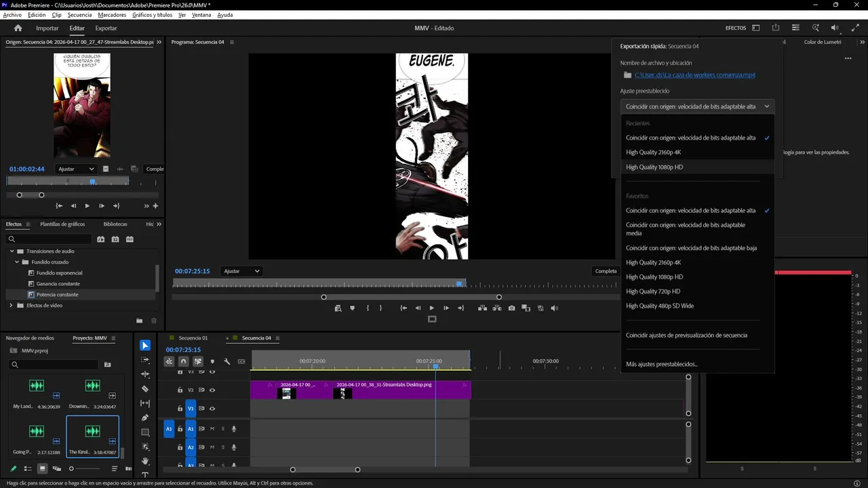Show more tabs in Effects panel group

coord(159,224)
